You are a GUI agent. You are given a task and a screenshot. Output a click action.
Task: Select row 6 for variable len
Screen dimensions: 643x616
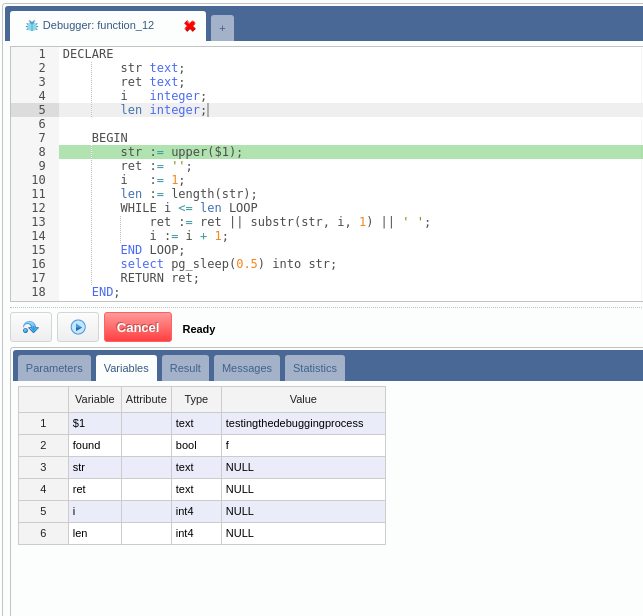click(x=43, y=533)
